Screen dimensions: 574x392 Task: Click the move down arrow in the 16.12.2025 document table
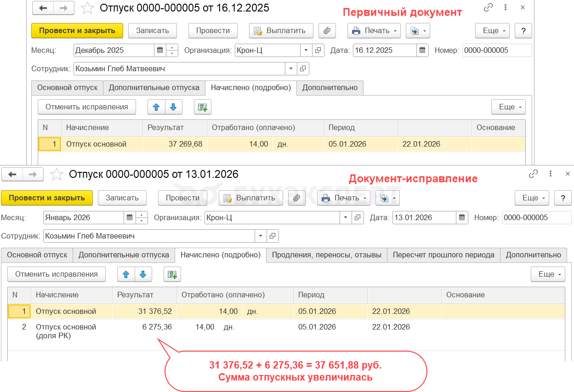coord(173,107)
